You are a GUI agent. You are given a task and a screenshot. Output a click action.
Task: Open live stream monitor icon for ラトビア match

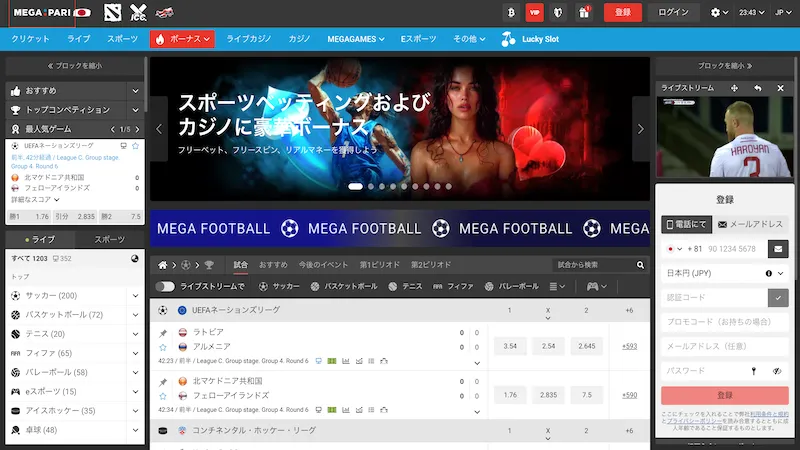click(x=318, y=361)
